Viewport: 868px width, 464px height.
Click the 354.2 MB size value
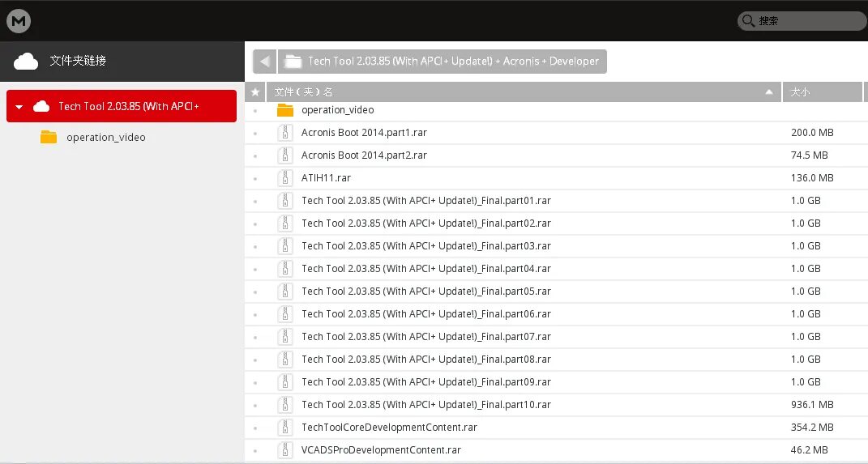click(x=812, y=428)
